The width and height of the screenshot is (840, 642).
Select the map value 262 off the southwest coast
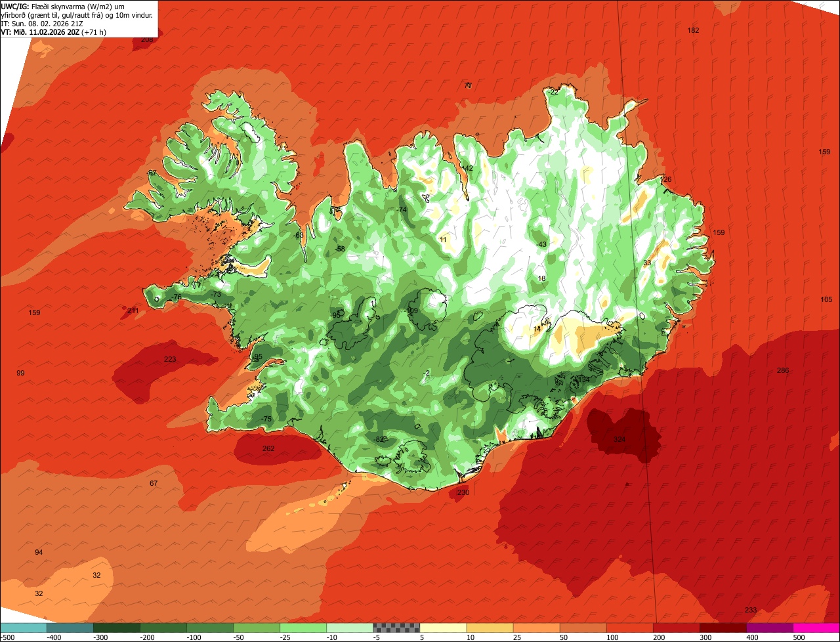tap(268, 449)
